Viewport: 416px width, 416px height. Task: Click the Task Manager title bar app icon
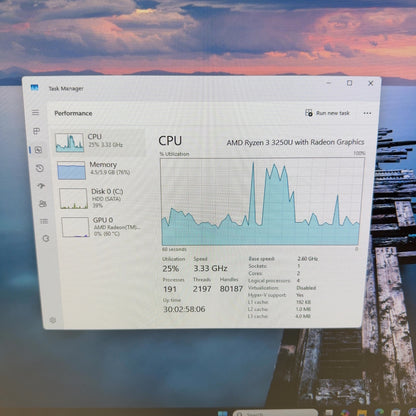[x=34, y=88]
